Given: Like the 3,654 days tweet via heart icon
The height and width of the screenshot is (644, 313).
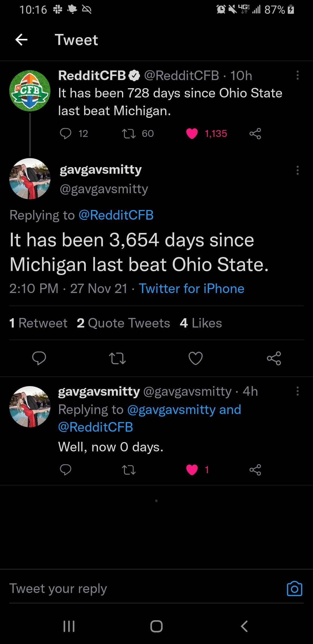Looking at the screenshot, I should (x=196, y=359).
